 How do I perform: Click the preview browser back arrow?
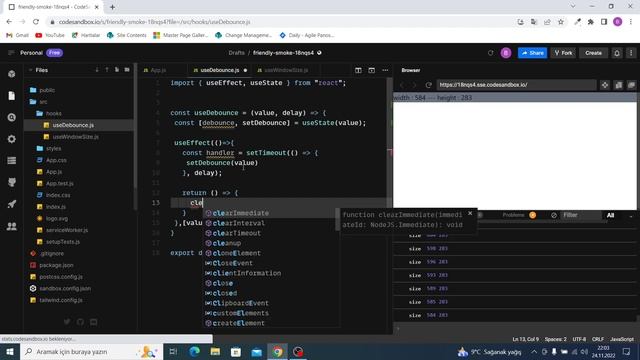pyautogui.click(x=402, y=85)
